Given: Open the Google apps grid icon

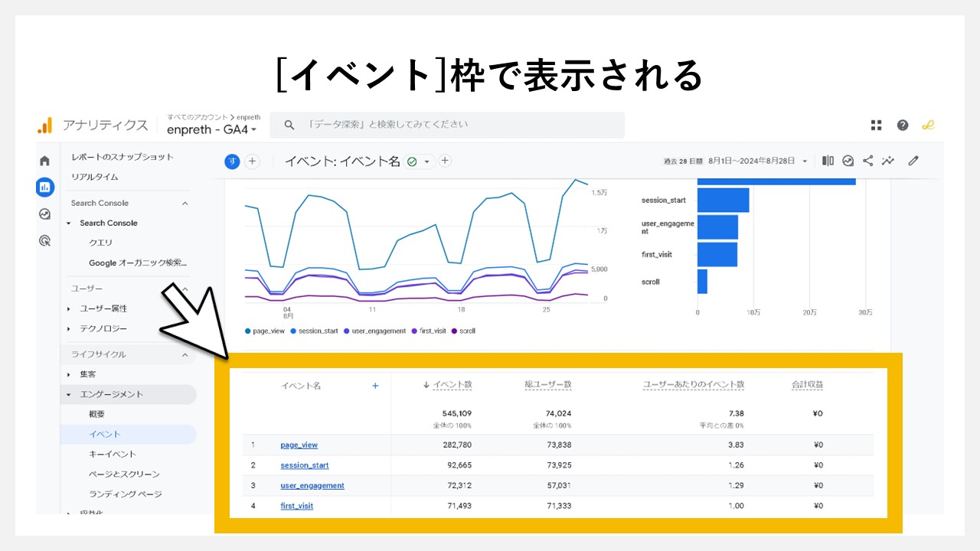Looking at the screenshot, I should tap(876, 124).
